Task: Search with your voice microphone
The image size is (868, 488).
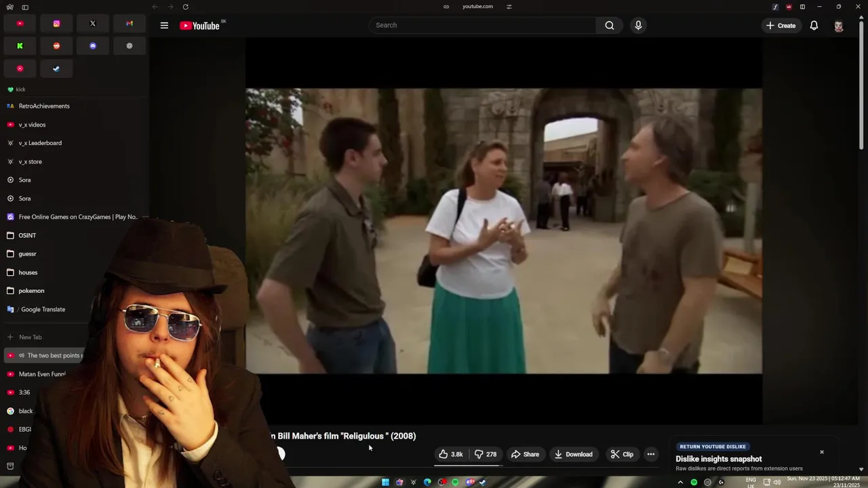Action: point(638,25)
